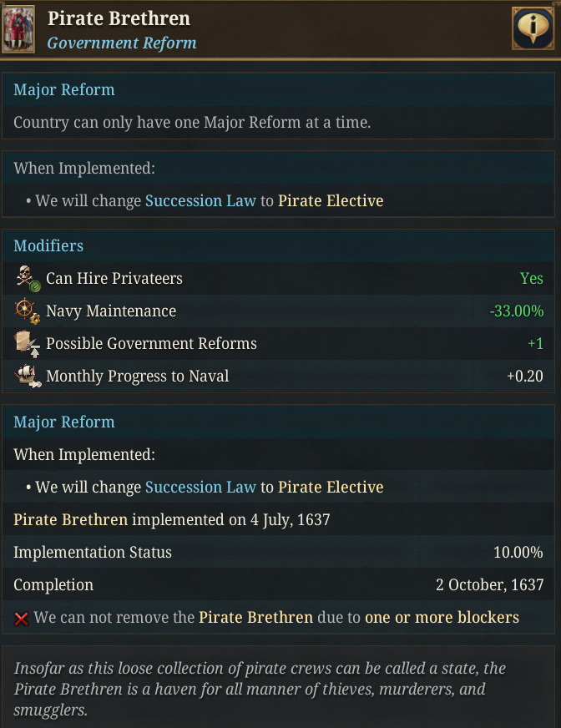Viewport: 561px width, 728px height.
Task: Click the Can Hire Privateers skull icon
Action: tap(28, 279)
